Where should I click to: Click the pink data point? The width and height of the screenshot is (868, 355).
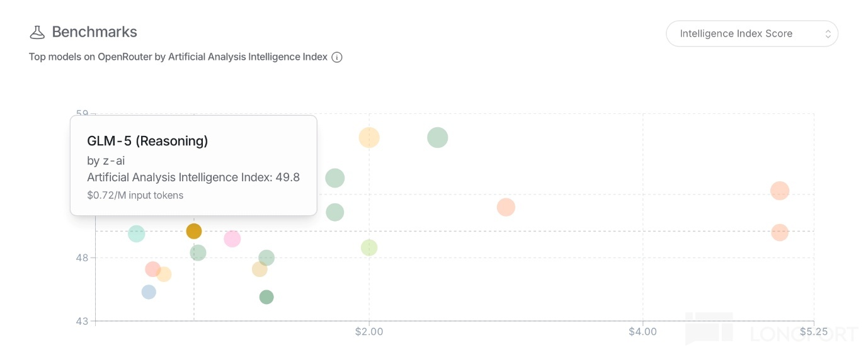(x=232, y=239)
